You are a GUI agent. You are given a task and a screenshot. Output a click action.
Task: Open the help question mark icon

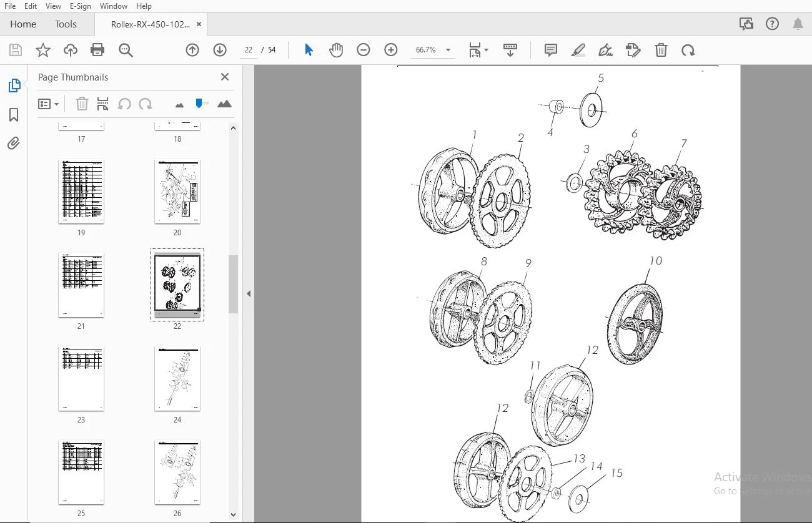[x=772, y=24]
